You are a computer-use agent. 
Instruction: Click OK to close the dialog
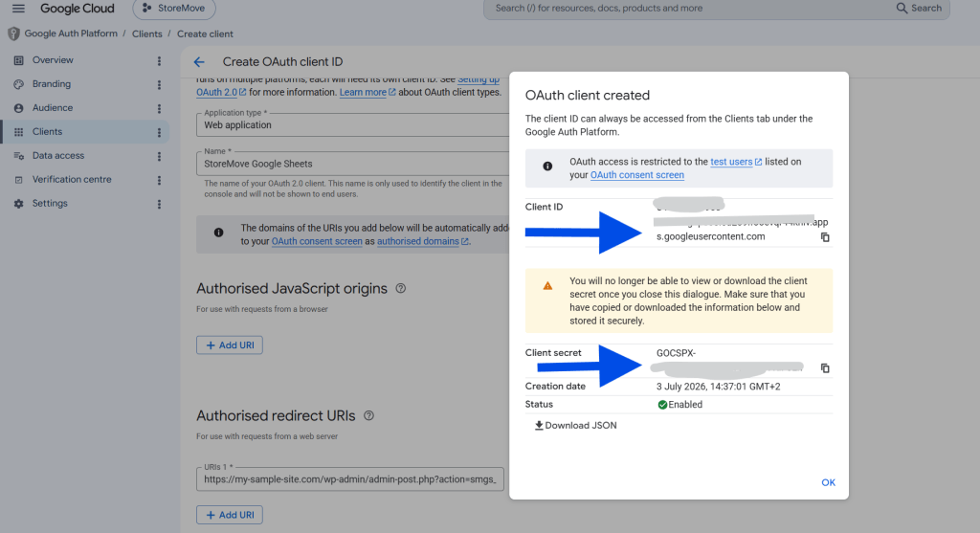(x=828, y=482)
